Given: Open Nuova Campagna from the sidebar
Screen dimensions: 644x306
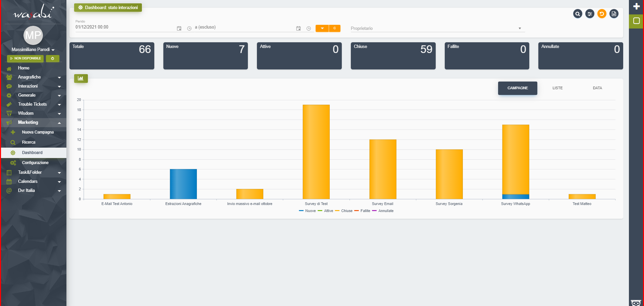Looking at the screenshot, I should pyautogui.click(x=38, y=132).
